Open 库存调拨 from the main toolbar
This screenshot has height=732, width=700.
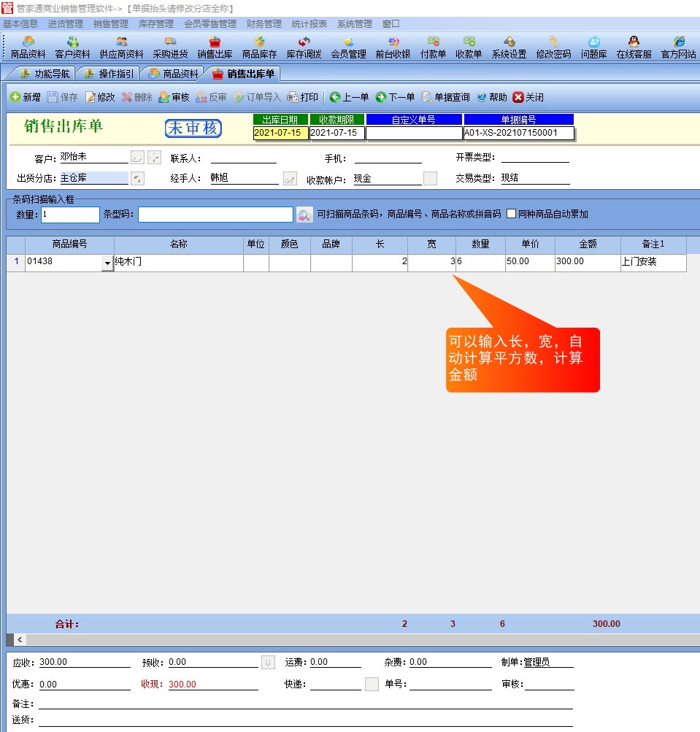click(304, 47)
